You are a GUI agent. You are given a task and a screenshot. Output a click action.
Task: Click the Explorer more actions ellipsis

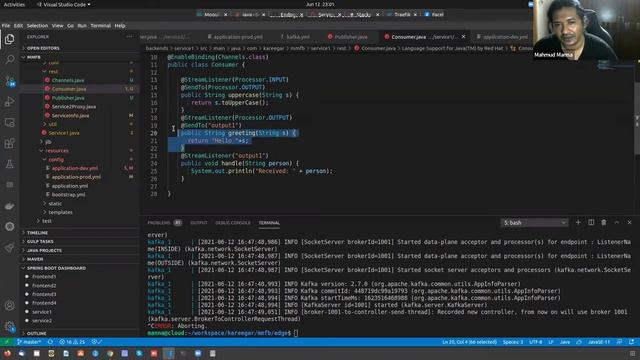click(x=129, y=37)
